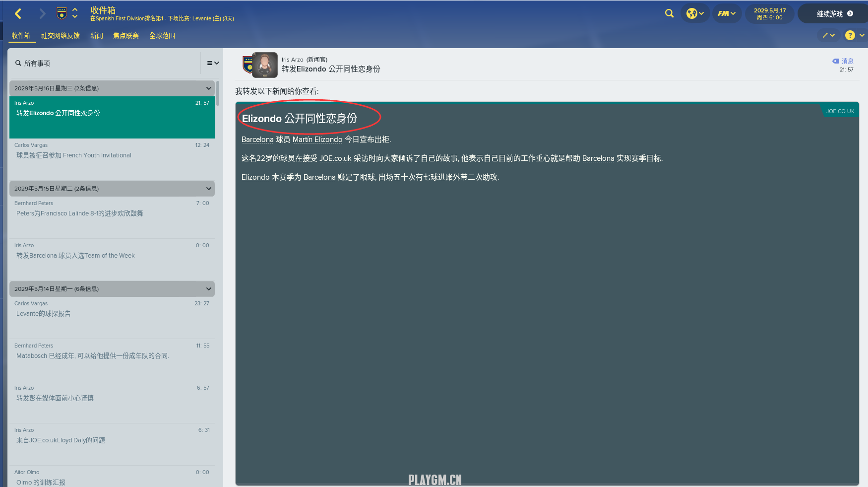Click the JOE.CO.UK source label
Image resolution: width=868 pixels, height=487 pixels.
click(x=840, y=111)
